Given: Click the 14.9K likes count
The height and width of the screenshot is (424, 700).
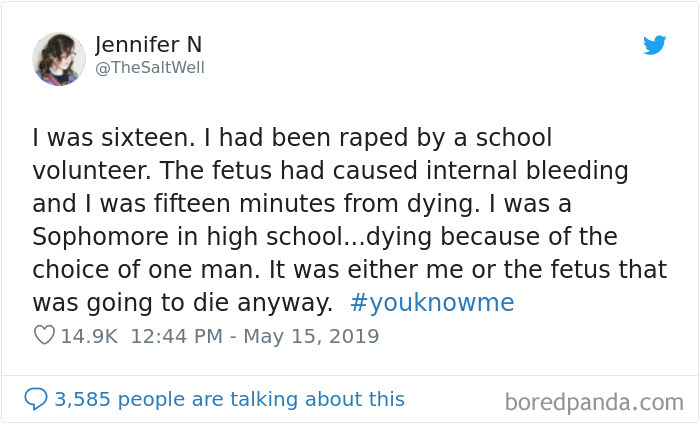Looking at the screenshot, I should tap(89, 336).
